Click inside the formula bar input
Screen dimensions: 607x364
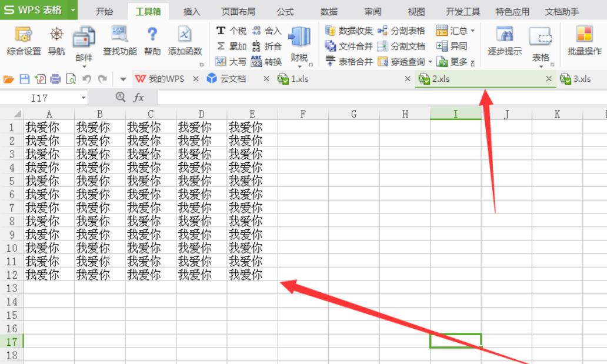click(x=382, y=98)
